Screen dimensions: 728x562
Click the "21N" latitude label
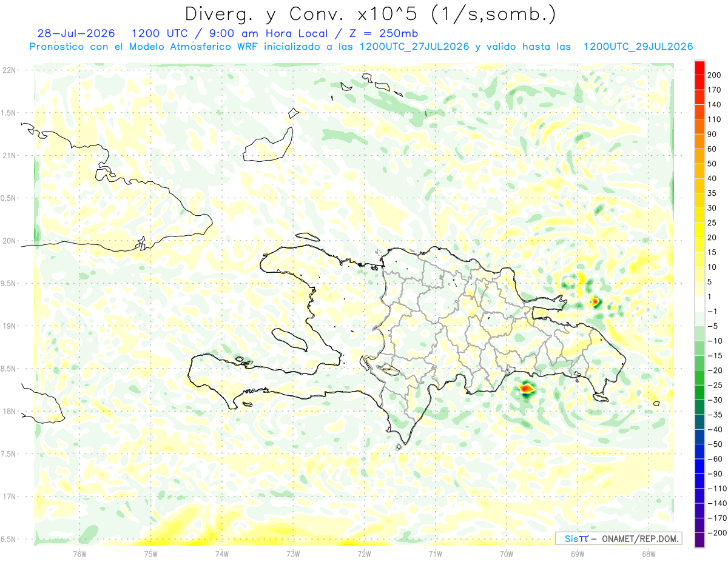tap(9, 156)
